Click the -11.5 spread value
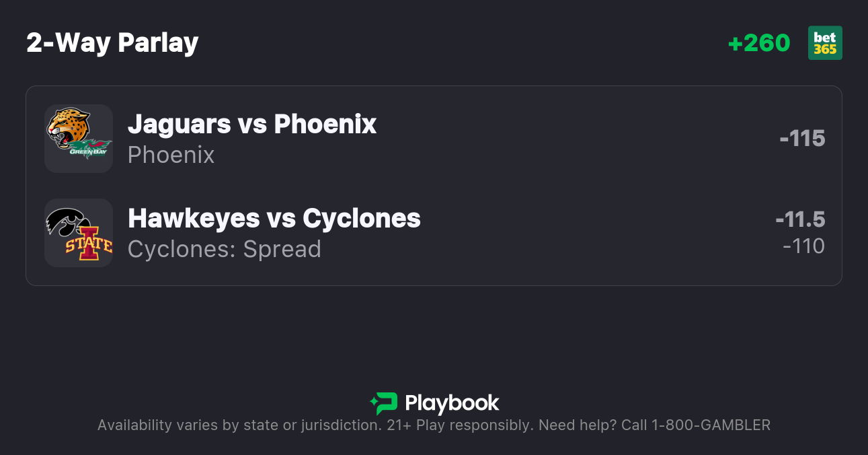The height and width of the screenshot is (455, 868). (x=800, y=219)
